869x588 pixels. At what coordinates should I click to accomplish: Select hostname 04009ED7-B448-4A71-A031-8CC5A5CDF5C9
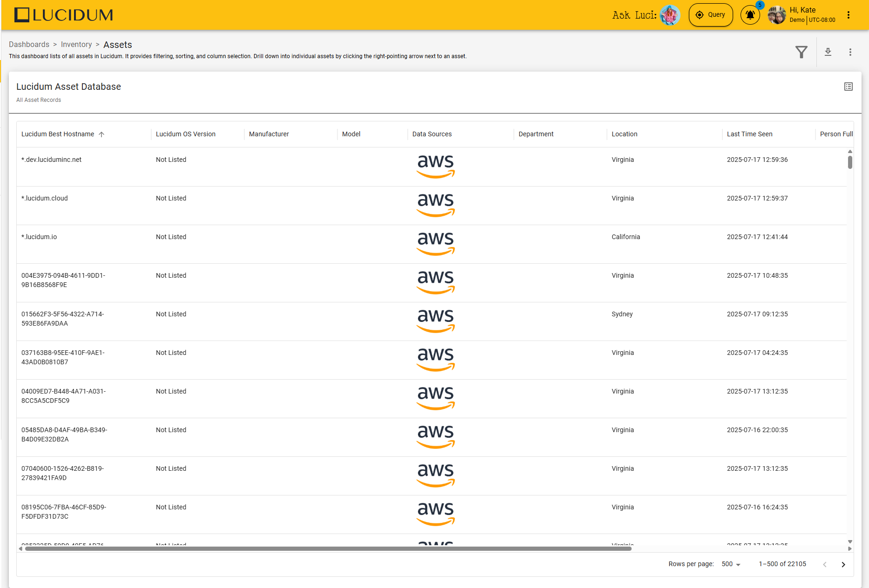[64, 396]
